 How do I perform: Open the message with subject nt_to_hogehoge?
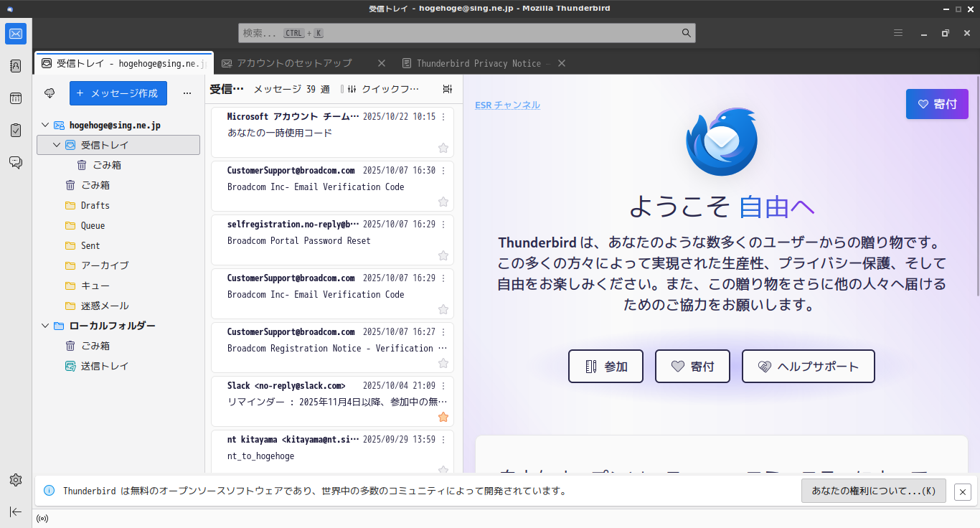click(332, 451)
